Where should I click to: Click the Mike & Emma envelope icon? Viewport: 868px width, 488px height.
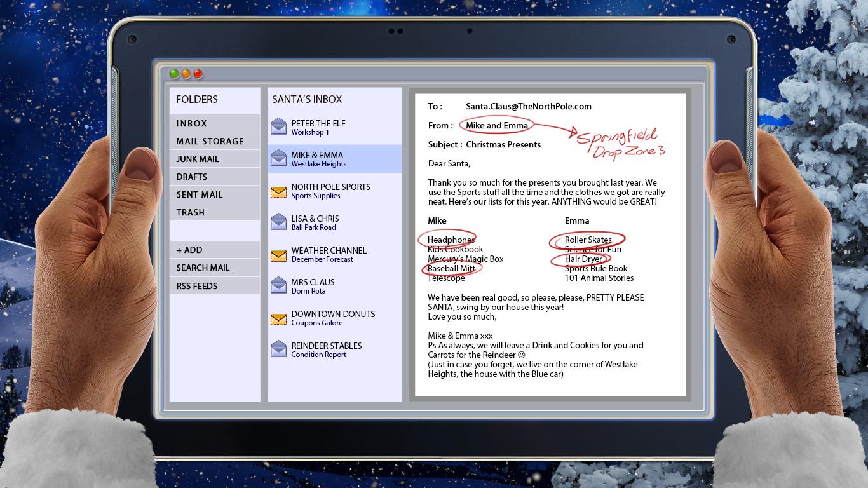pos(278,159)
